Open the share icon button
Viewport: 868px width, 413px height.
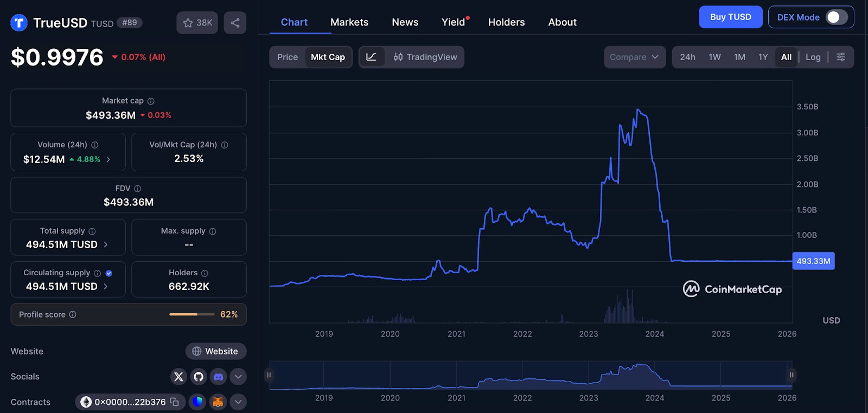tap(235, 23)
